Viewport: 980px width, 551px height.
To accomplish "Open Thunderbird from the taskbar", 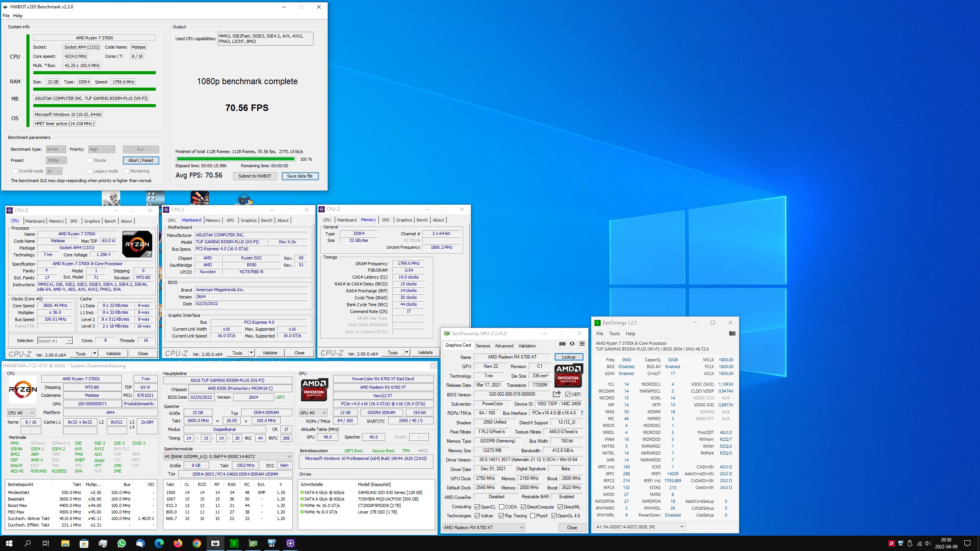I will [140, 543].
